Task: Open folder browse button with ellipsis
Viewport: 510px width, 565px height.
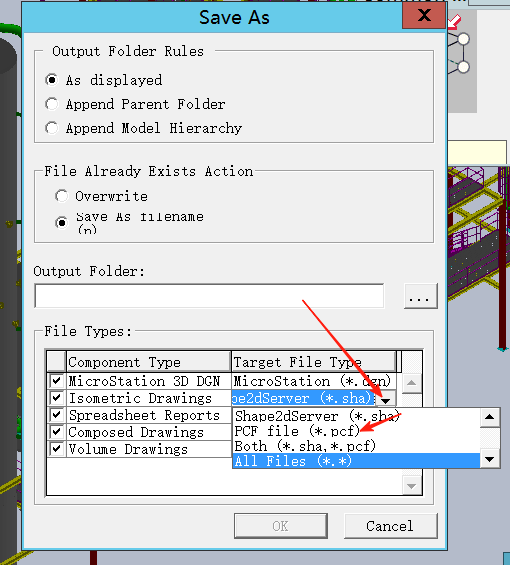Action: [421, 296]
